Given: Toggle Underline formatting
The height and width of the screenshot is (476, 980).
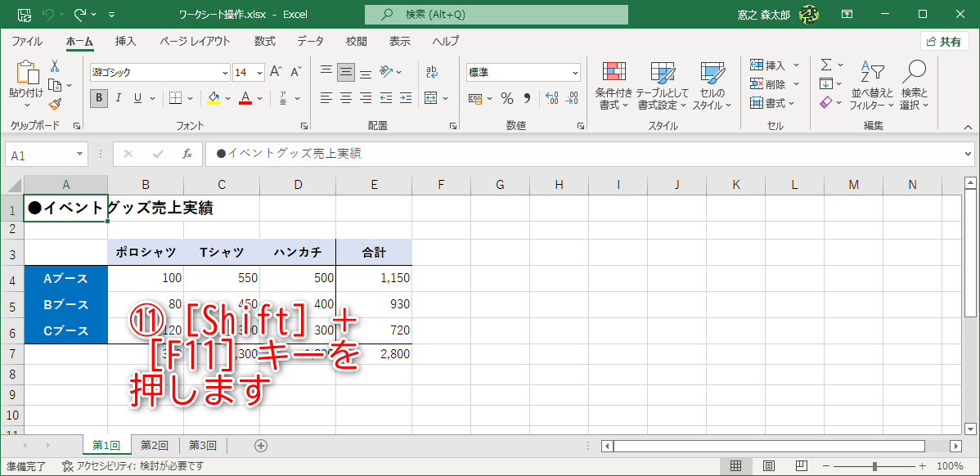Looking at the screenshot, I should pos(137,98).
